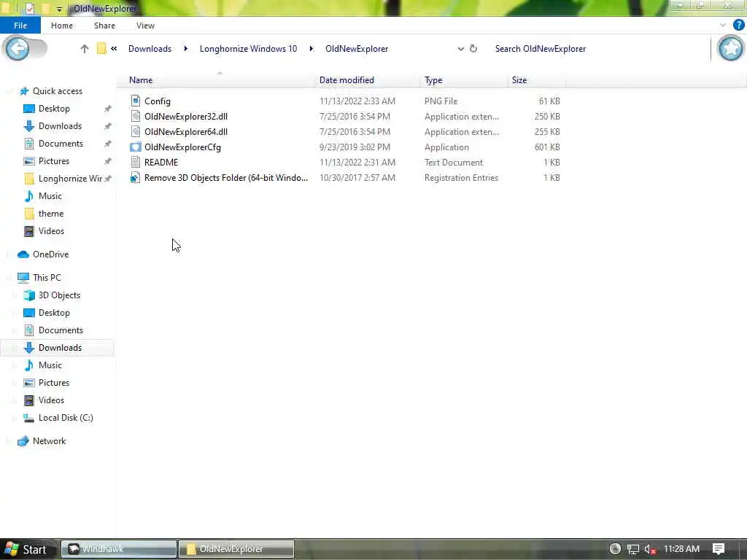The width and height of the screenshot is (747, 560).
Task: Click the OneDrive cloud icon
Action: tap(23, 254)
